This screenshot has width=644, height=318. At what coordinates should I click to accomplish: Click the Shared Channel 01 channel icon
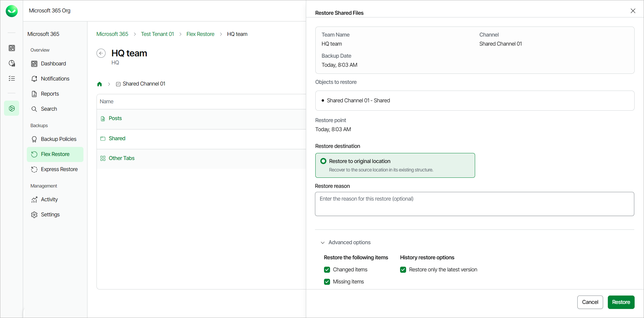118,84
